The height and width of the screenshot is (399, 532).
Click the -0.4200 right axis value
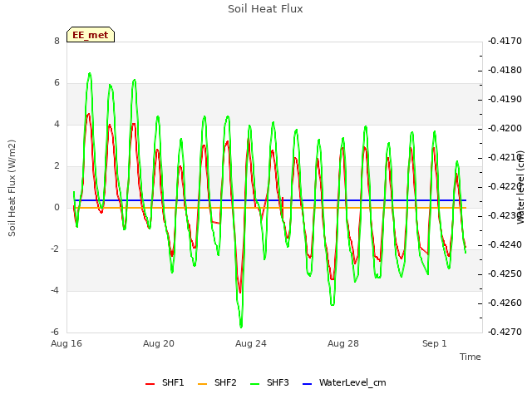point(505,129)
